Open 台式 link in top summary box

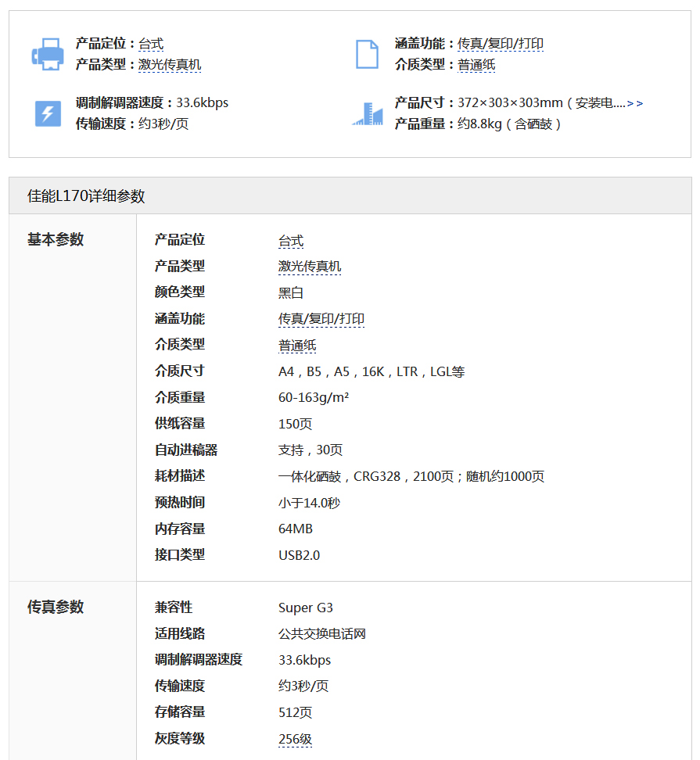[x=151, y=45]
